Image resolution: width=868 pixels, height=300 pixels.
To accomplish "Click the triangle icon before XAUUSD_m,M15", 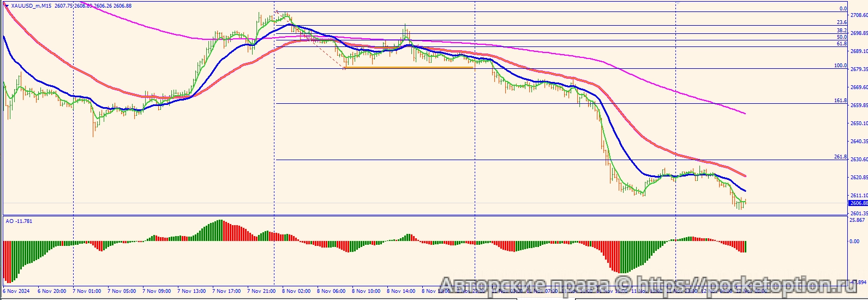I will (6, 6).
